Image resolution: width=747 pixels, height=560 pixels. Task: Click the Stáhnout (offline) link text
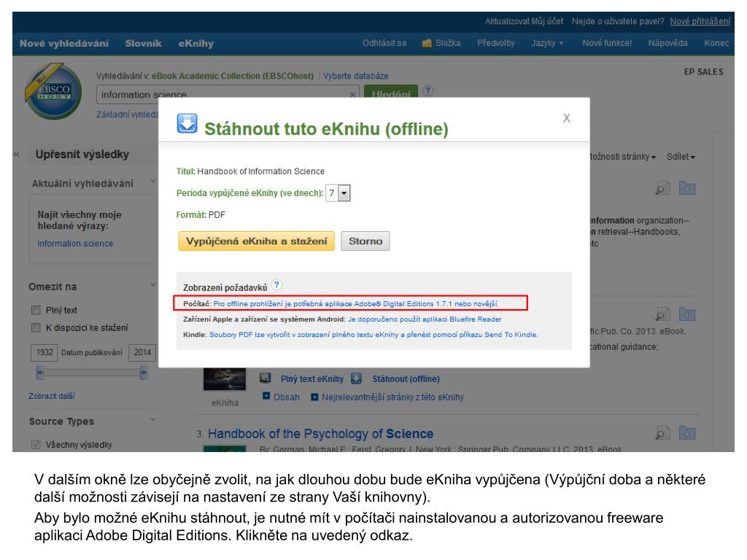(x=406, y=379)
